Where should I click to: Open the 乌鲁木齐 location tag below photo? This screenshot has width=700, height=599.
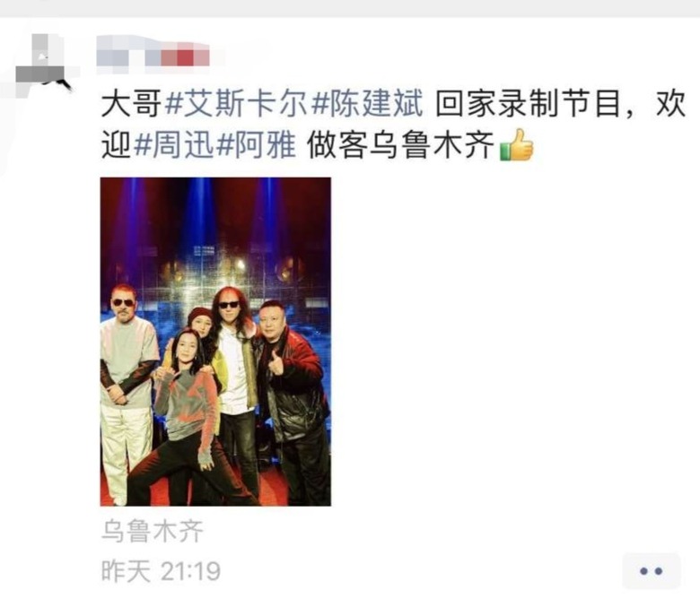point(153,531)
